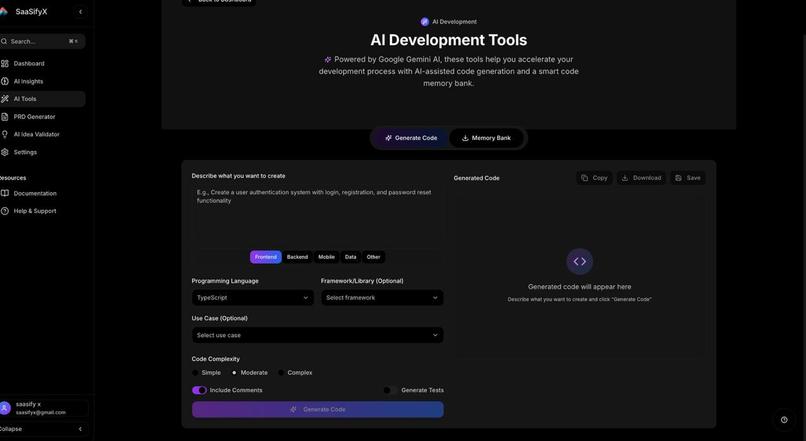Click the help button in bottom corner

point(784,420)
